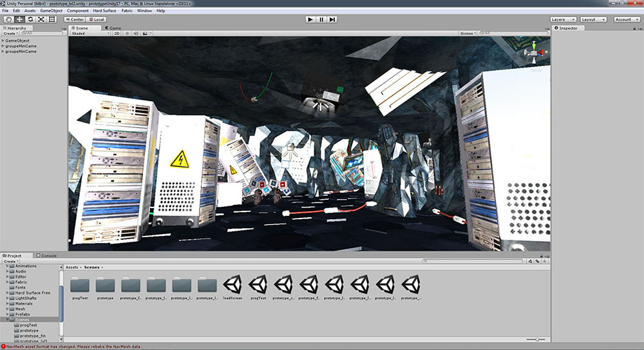Click the Step frame button
The image size is (644, 350).
[332, 19]
